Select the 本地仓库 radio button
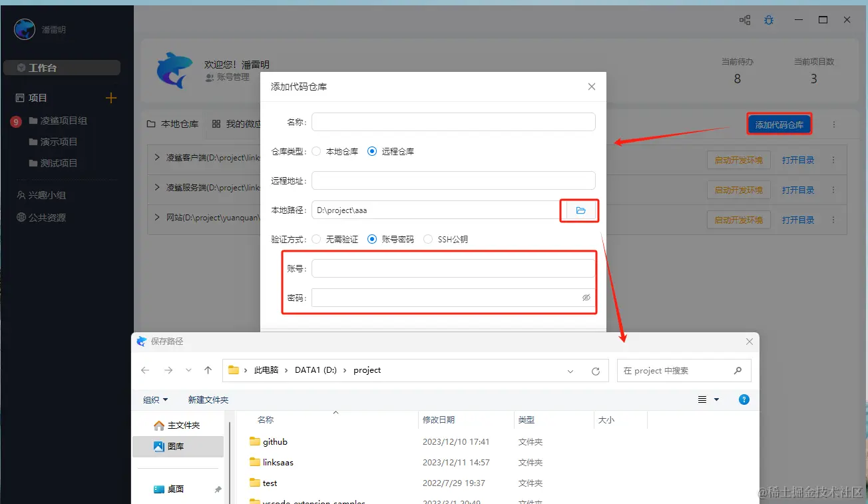The image size is (868, 504). pos(316,151)
